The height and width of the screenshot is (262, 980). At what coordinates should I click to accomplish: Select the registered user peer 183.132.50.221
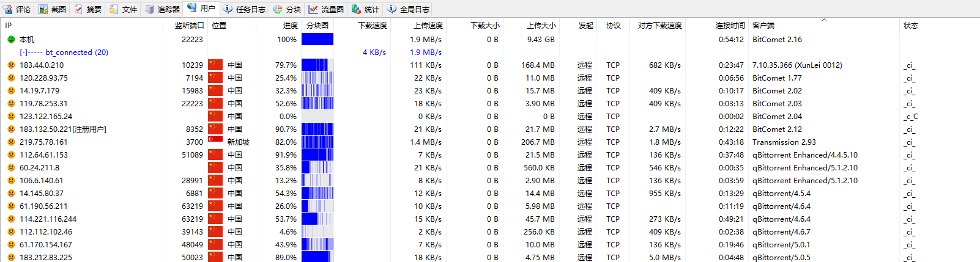[62, 129]
